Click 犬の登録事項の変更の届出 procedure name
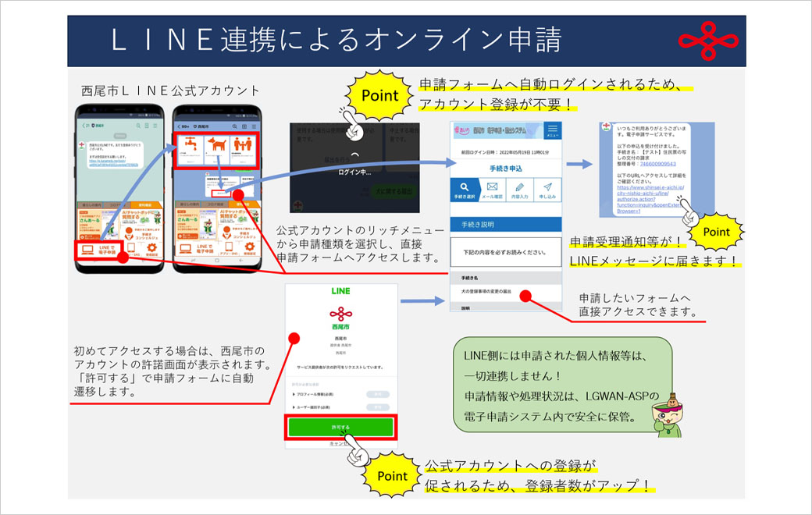This screenshot has height=515, width=812. pos(486,291)
